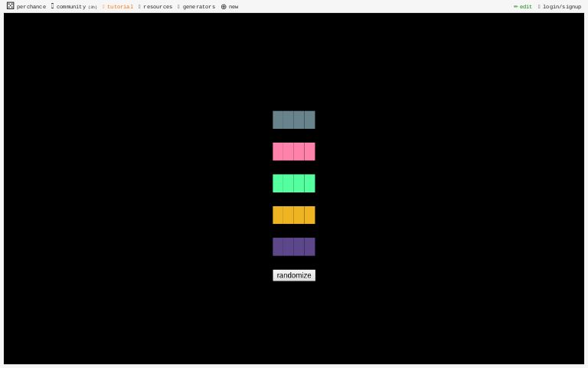This screenshot has width=588, height=368.
Task: Select the leftmost cell of the gray palette
Action: (x=278, y=120)
